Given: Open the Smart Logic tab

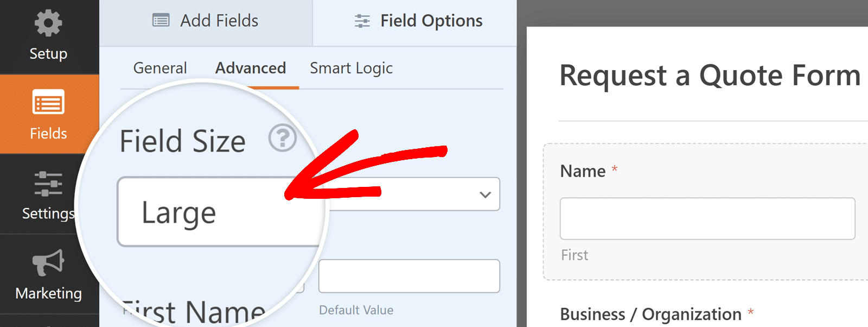Looking at the screenshot, I should coord(350,68).
